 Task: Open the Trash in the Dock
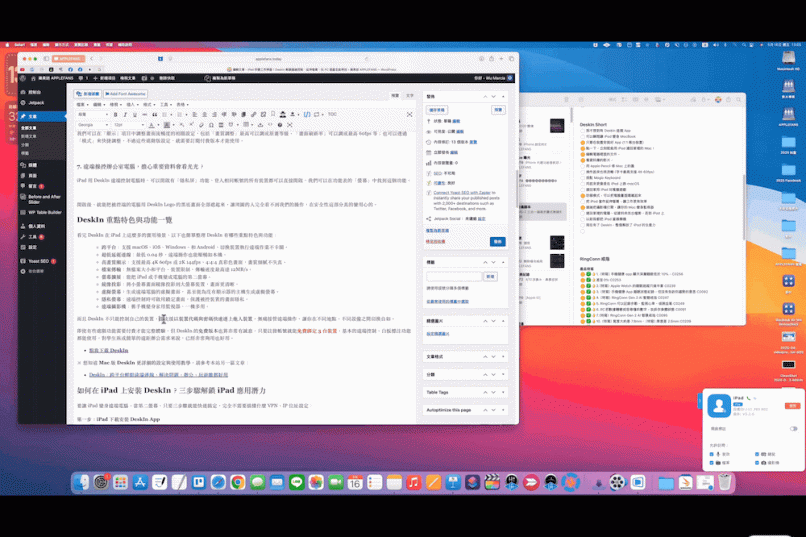[x=724, y=482]
